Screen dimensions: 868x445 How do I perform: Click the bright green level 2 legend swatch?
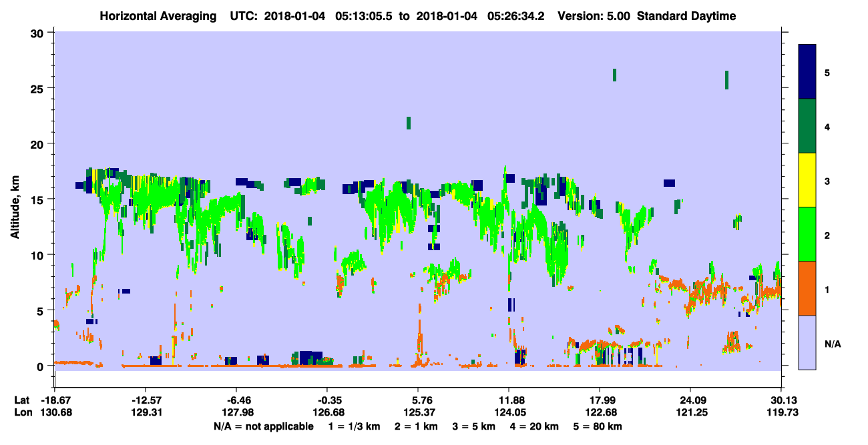pyautogui.click(x=807, y=234)
